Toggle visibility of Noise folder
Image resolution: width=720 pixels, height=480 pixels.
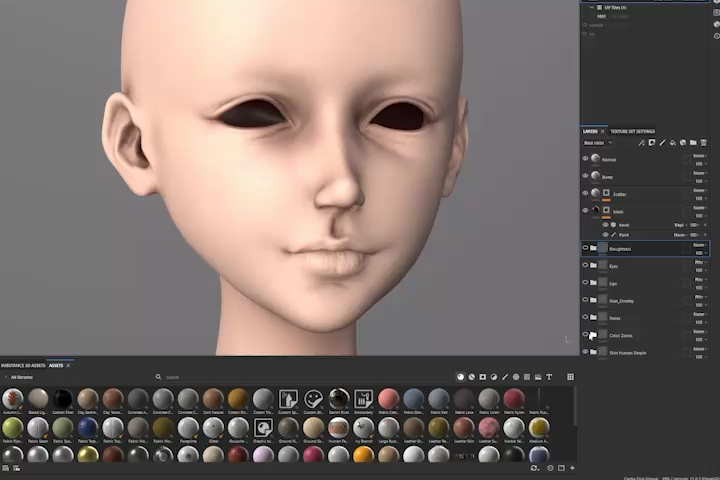585,317
